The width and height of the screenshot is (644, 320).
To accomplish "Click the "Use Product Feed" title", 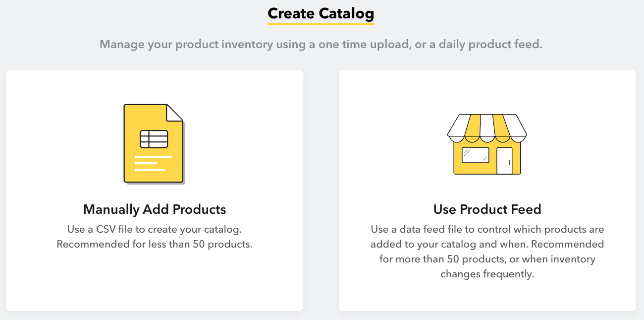I will click(487, 209).
